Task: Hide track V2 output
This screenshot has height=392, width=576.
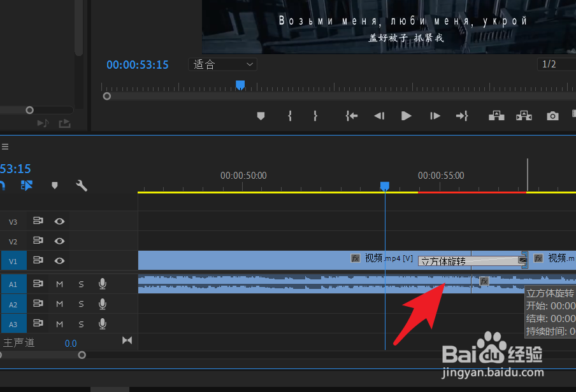Action: click(59, 241)
